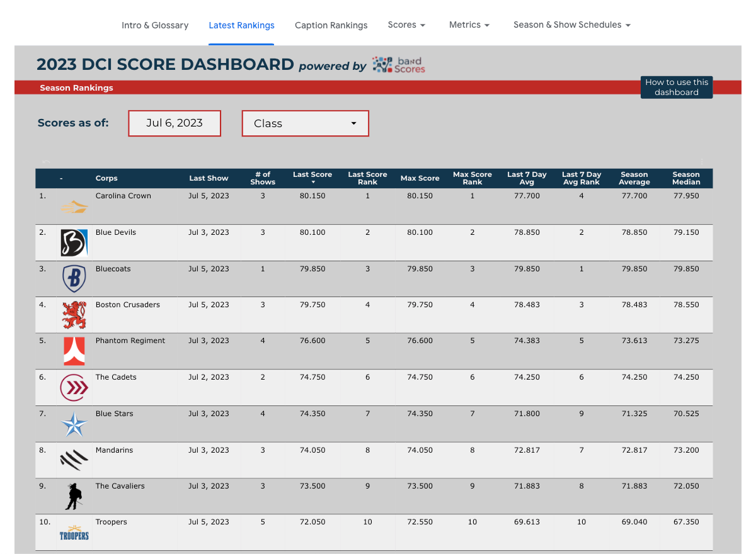
Task: Click Troopers' season median 67.350
Action: coord(686,522)
